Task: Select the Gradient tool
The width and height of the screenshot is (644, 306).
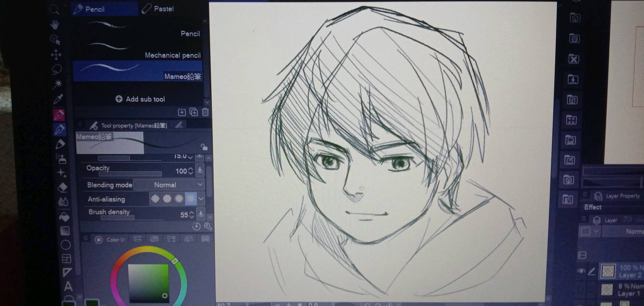Action: click(x=65, y=231)
